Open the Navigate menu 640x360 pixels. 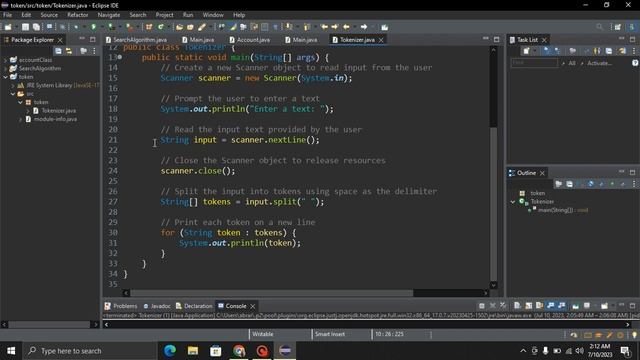tap(109, 15)
